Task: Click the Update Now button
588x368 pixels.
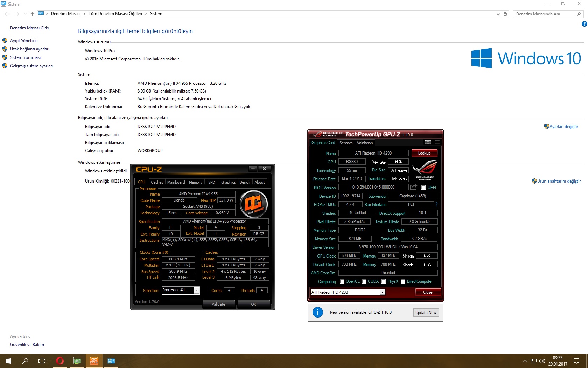Action: [x=426, y=313]
